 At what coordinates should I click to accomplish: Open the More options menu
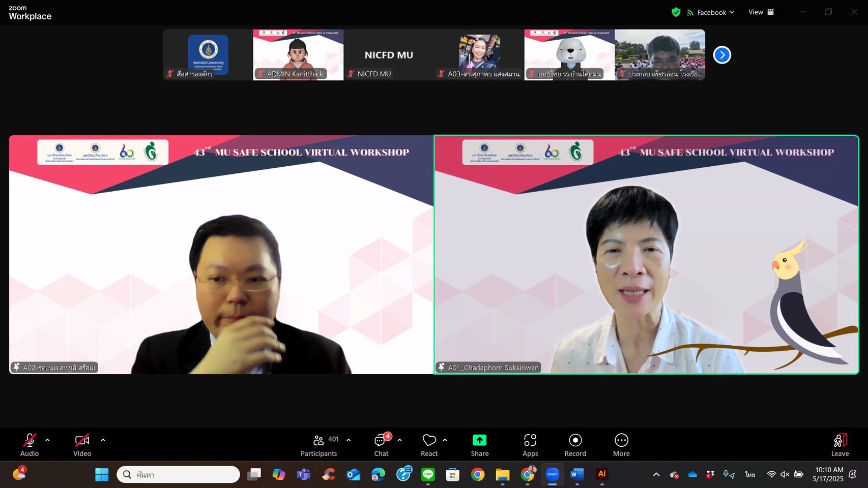pyautogui.click(x=621, y=445)
